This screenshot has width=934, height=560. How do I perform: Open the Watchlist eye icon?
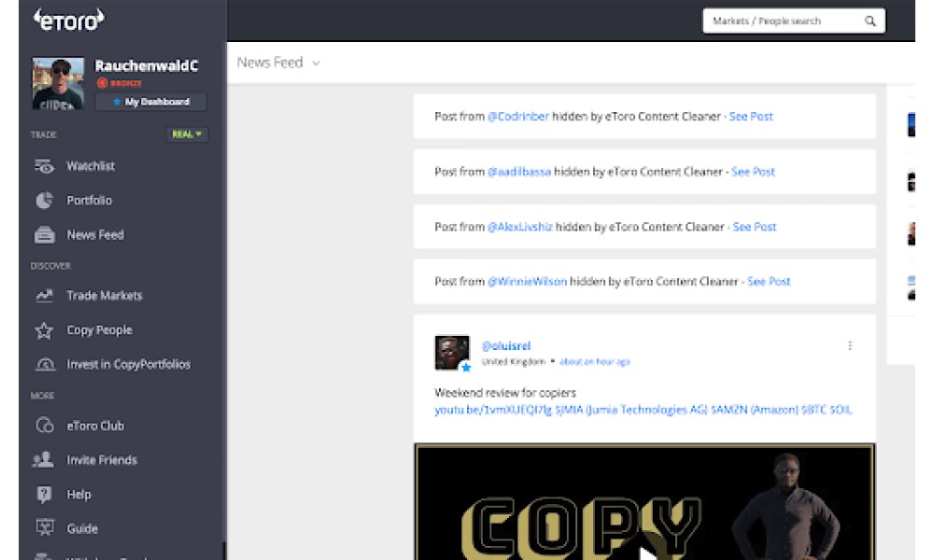(x=44, y=166)
